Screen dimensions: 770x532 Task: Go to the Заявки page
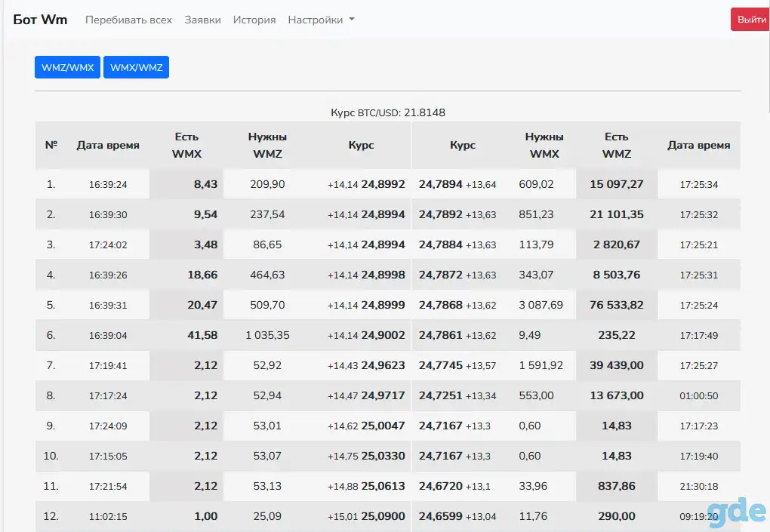pos(202,20)
